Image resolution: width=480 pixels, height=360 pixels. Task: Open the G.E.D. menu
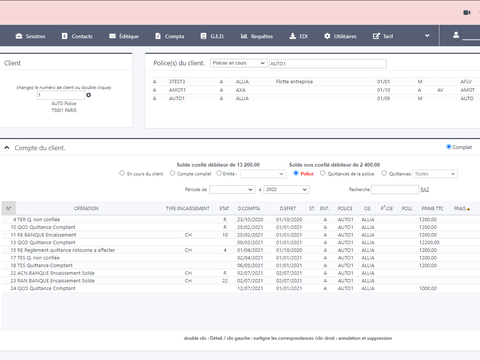[x=212, y=36]
